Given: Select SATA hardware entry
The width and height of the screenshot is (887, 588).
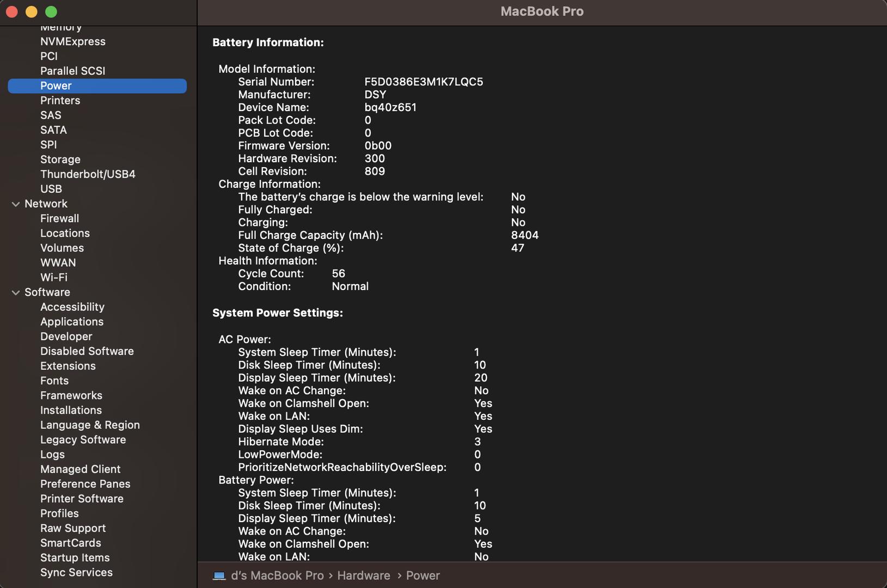Looking at the screenshot, I should tap(53, 130).
